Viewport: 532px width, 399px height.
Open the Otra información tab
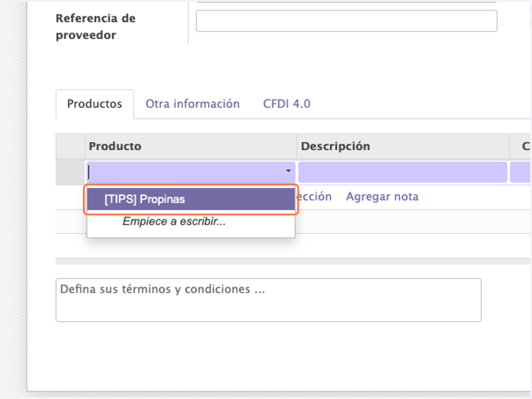192,104
